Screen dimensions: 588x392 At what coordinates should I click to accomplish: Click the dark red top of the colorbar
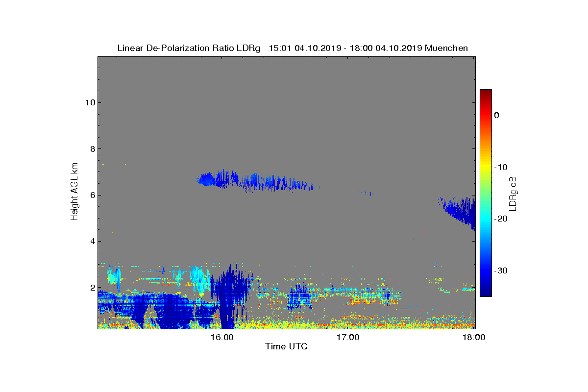(486, 93)
